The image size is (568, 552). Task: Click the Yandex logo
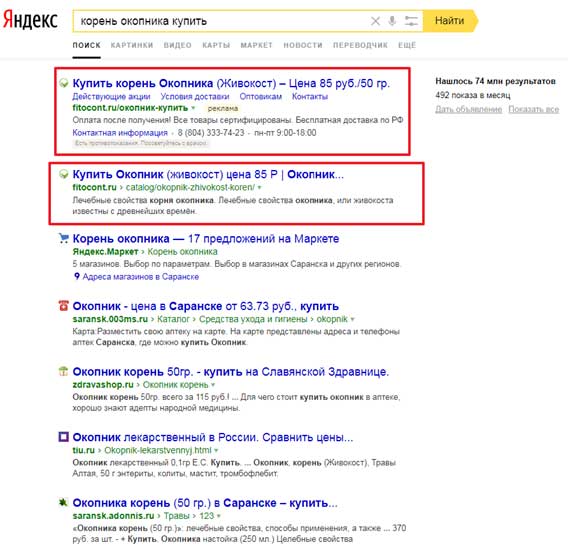click(x=30, y=20)
